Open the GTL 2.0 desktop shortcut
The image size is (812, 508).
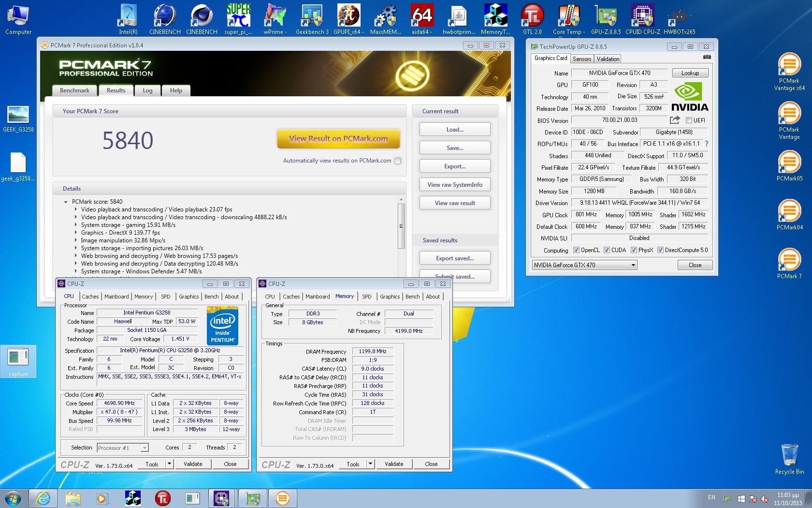[532, 19]
